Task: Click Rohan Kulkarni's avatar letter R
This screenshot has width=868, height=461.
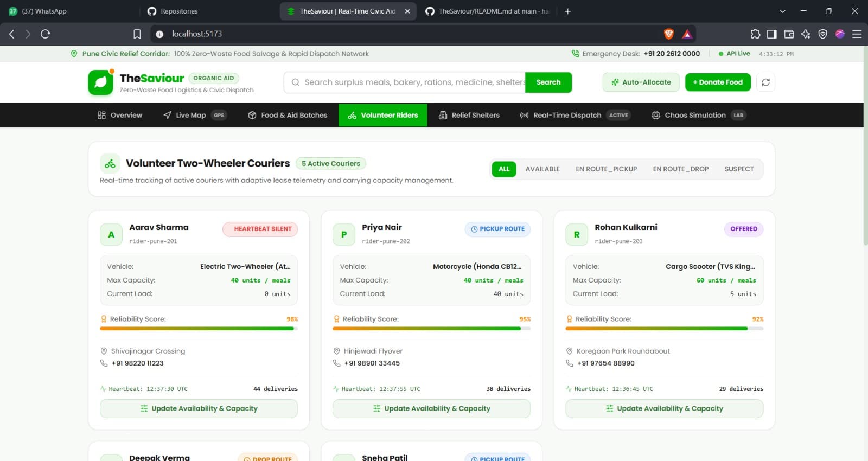Action: 577,235
